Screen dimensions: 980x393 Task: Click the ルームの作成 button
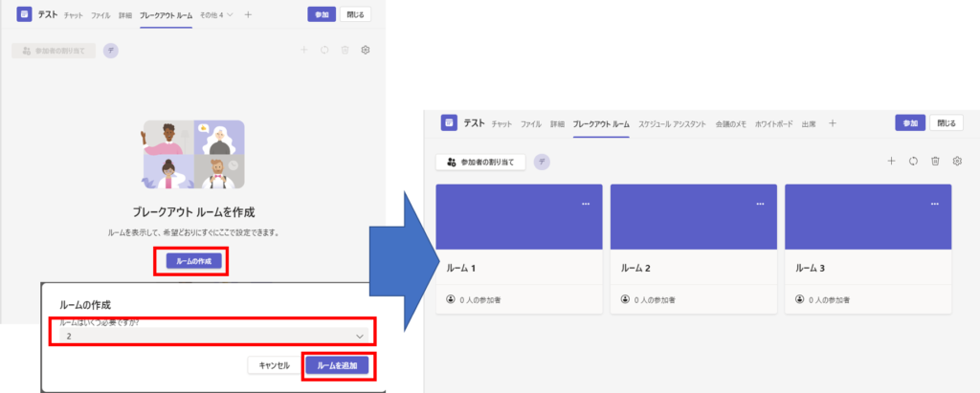pyautogui.click(x=194, y=260)
